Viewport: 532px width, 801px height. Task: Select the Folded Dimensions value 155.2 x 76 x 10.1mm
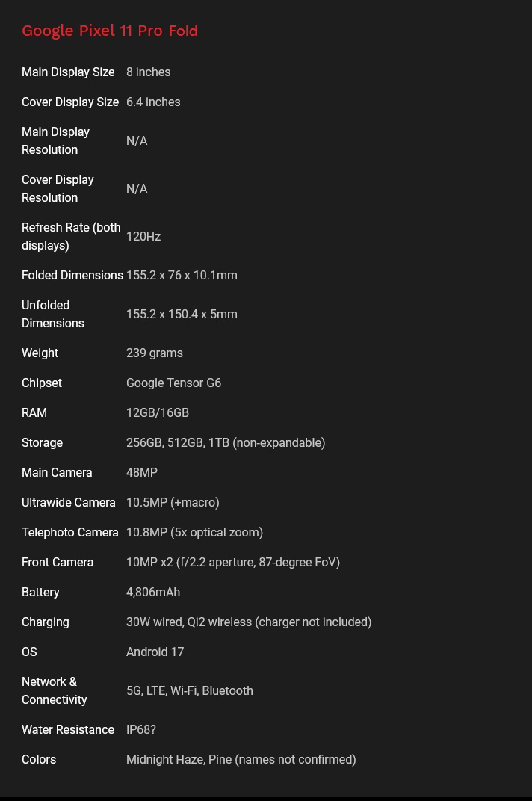[182, 275]
